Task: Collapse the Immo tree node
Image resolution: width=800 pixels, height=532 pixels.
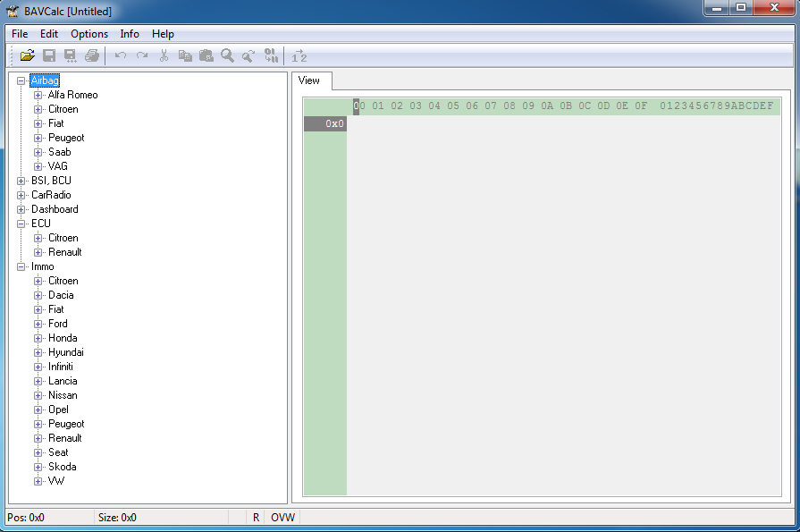Action: [21, 266]
